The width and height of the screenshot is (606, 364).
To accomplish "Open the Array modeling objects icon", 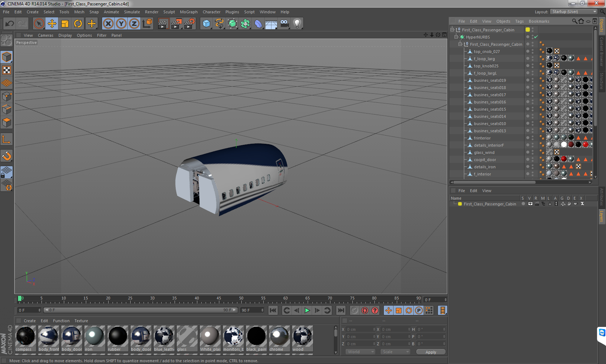I will (245, 24).
